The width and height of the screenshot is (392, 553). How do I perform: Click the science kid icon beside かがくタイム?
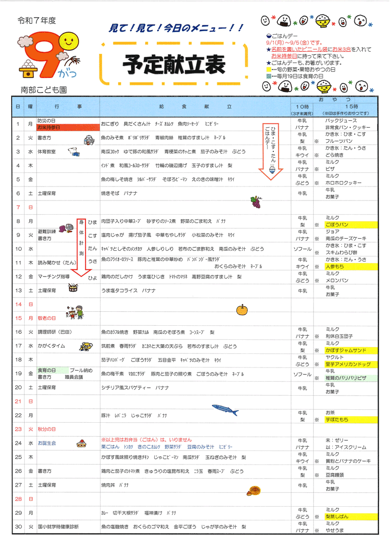coord(86,346)
